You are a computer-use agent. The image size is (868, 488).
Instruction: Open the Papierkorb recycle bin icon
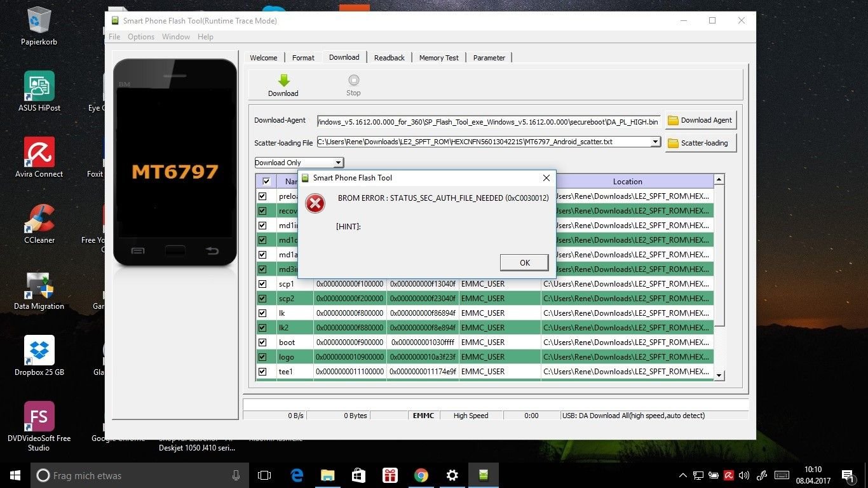click(x=39, y=27)
